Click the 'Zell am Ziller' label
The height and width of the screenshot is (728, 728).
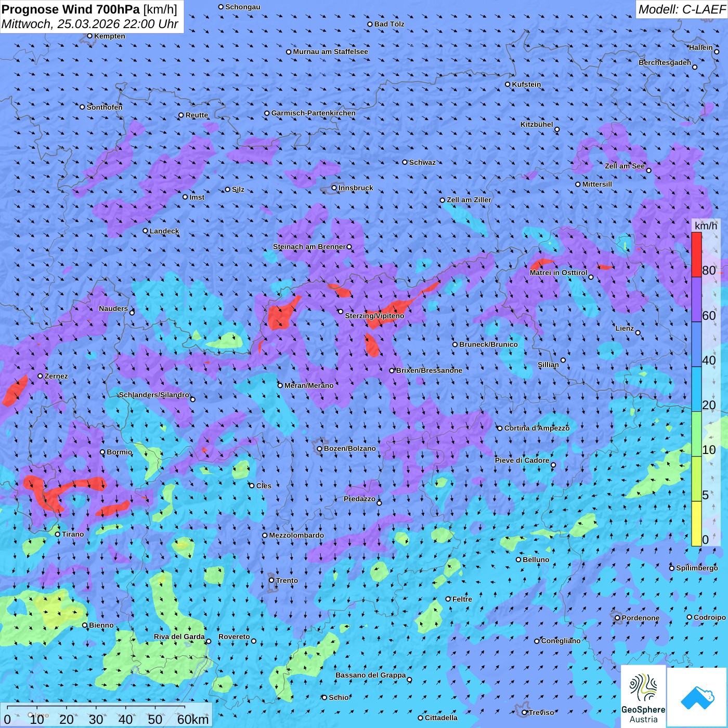(x=469, y=200)
